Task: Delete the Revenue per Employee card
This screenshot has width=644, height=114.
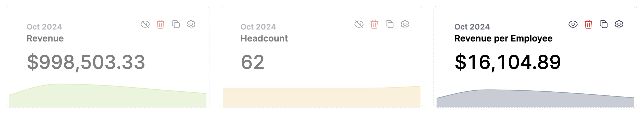Action: (588, 24)
